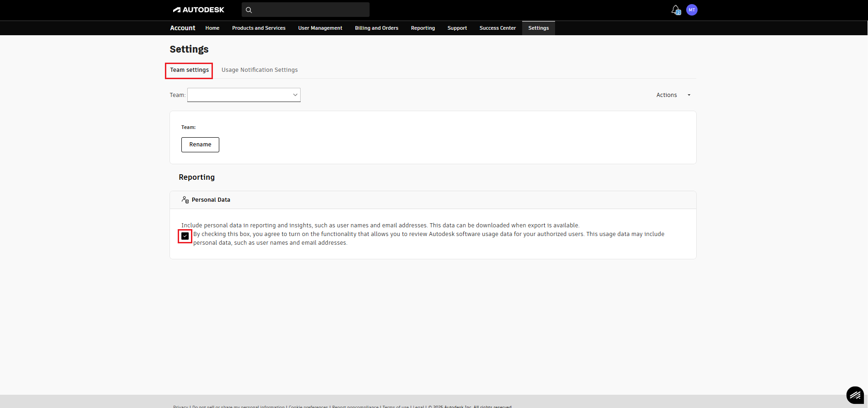Click the Personal Data person icon
The height and width of the screenshot is (408, 868).
coord(185,200)
